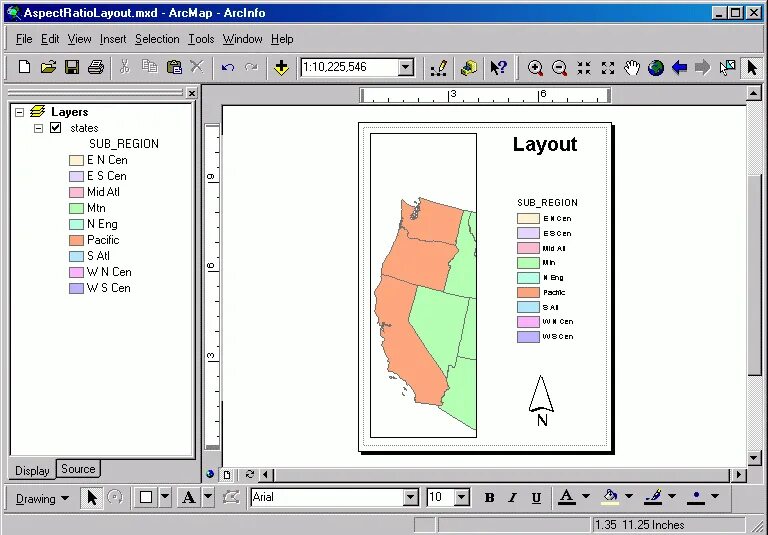The image size is (768, 535).
Task: Collapse the Layers data frame tree
Action: [x=20, y=112]
